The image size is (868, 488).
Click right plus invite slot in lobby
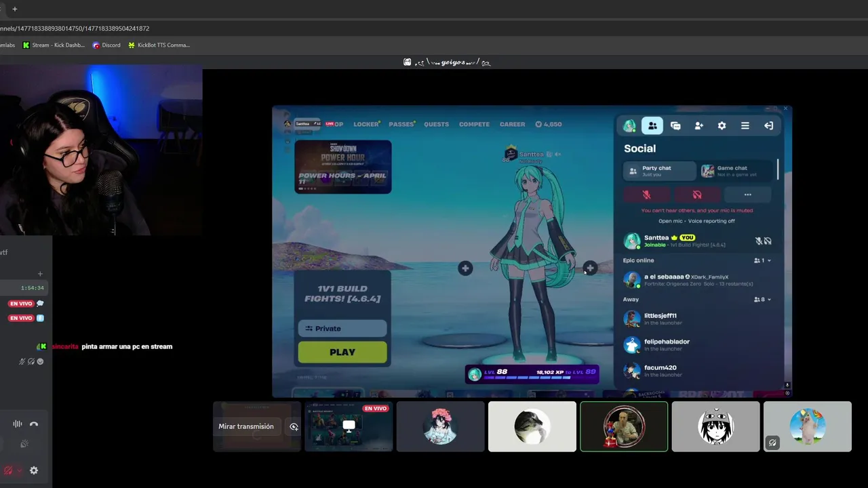[590, 268]
